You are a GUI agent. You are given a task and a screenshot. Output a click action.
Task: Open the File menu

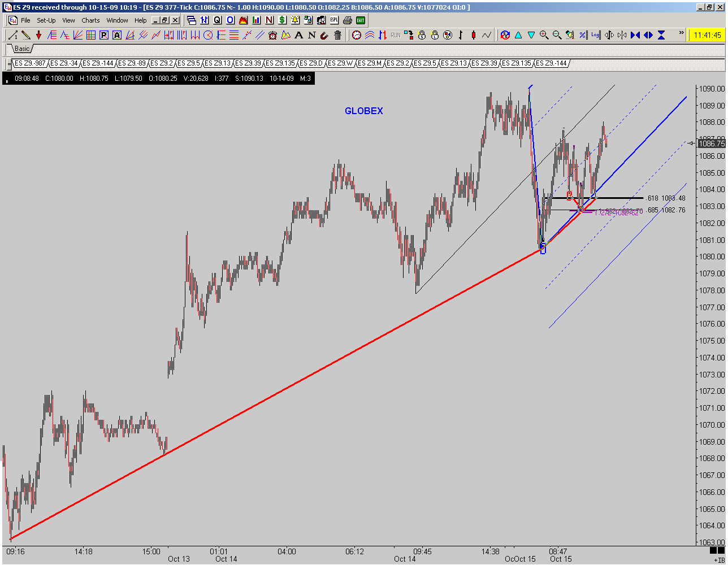tap(26, 20)
